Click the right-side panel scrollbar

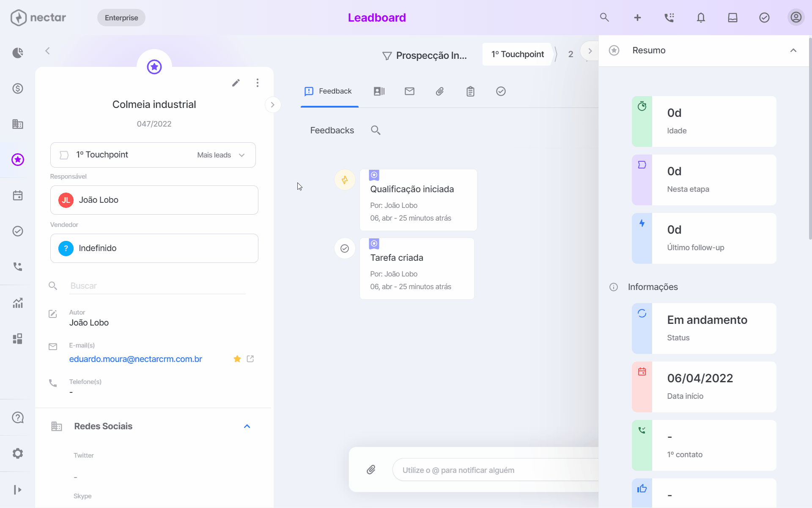coord(810,140)
